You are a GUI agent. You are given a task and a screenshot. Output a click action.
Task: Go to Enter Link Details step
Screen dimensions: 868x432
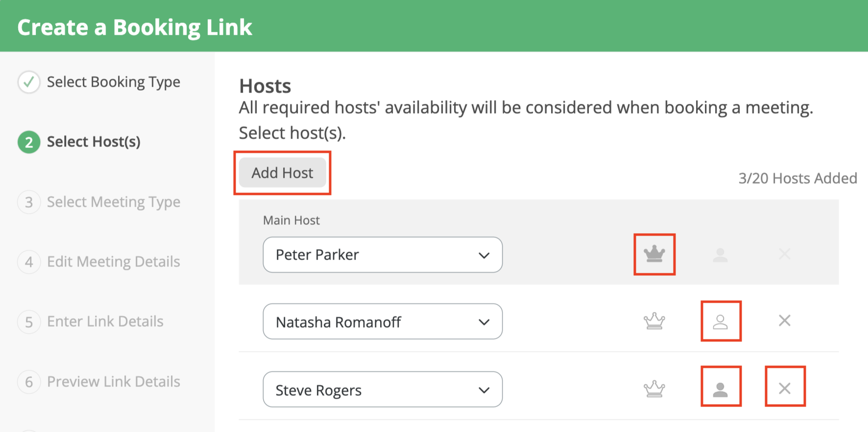tap(105, 321)
